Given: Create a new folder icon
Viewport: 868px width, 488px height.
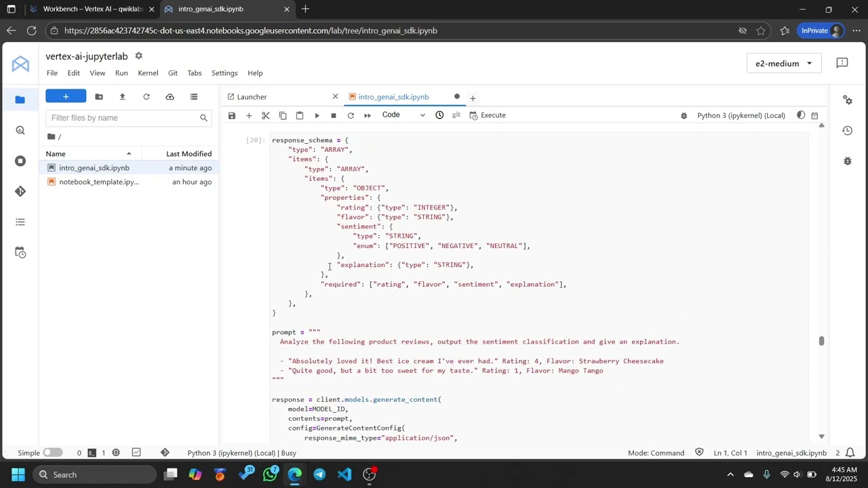Looking at the screenshot, I should pyautogui.click(x=99, y=97).
